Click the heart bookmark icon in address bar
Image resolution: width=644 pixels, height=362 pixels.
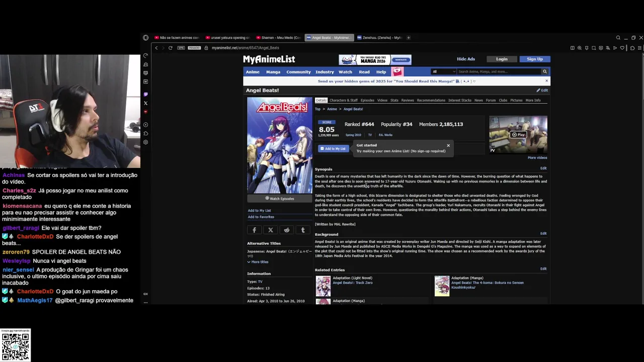pyautogui.click(x=622, y=48)
